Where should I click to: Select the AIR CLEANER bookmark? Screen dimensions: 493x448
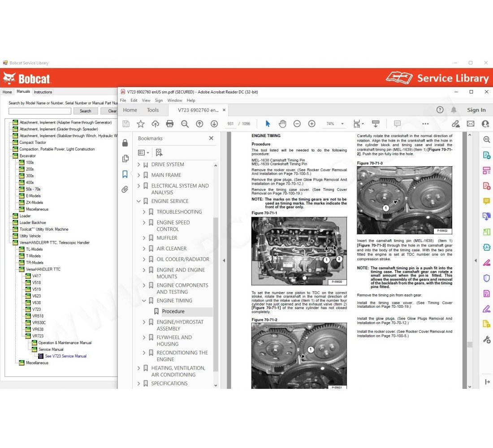[x=172, y=249]
